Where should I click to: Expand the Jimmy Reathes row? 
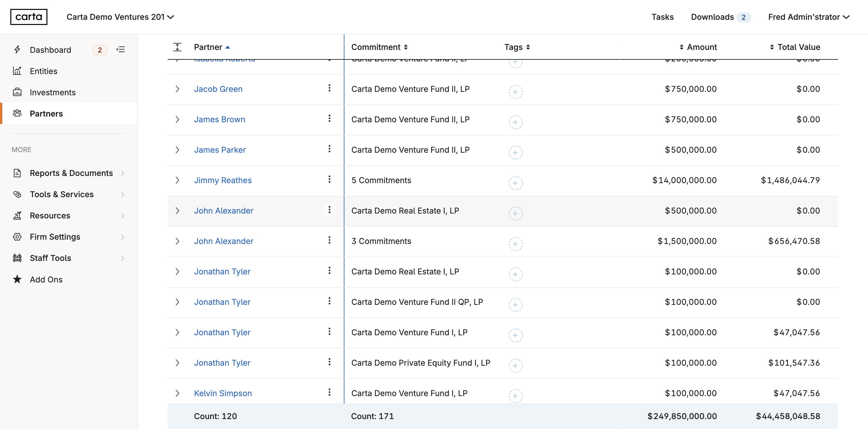(x=177, y=180)
